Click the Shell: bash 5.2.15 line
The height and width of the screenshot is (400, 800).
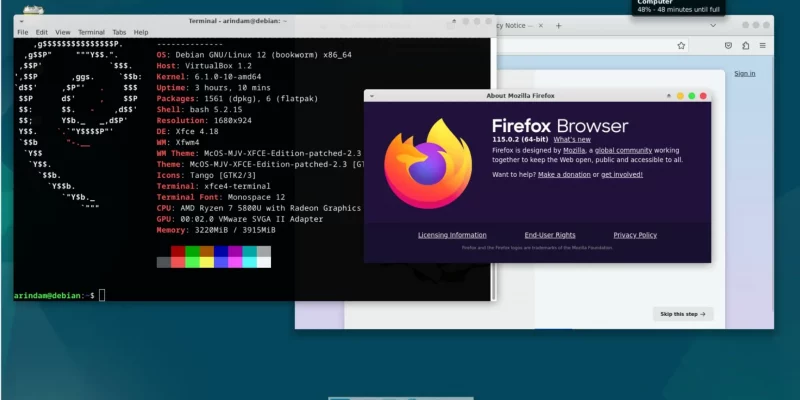199,110
